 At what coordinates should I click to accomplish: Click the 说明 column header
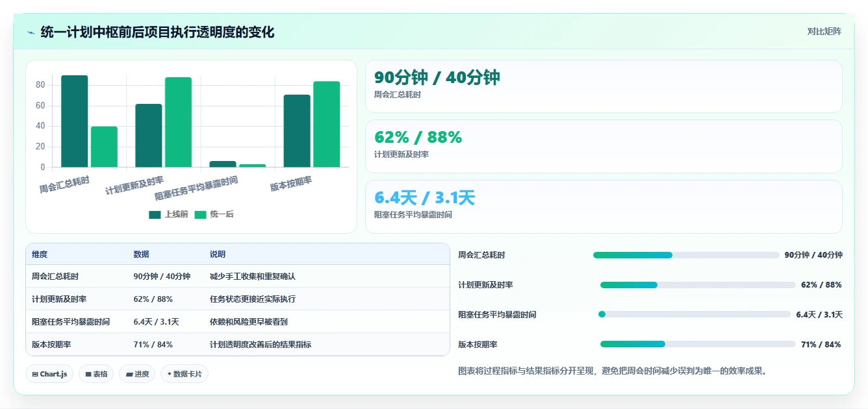[x=218, y=254]
